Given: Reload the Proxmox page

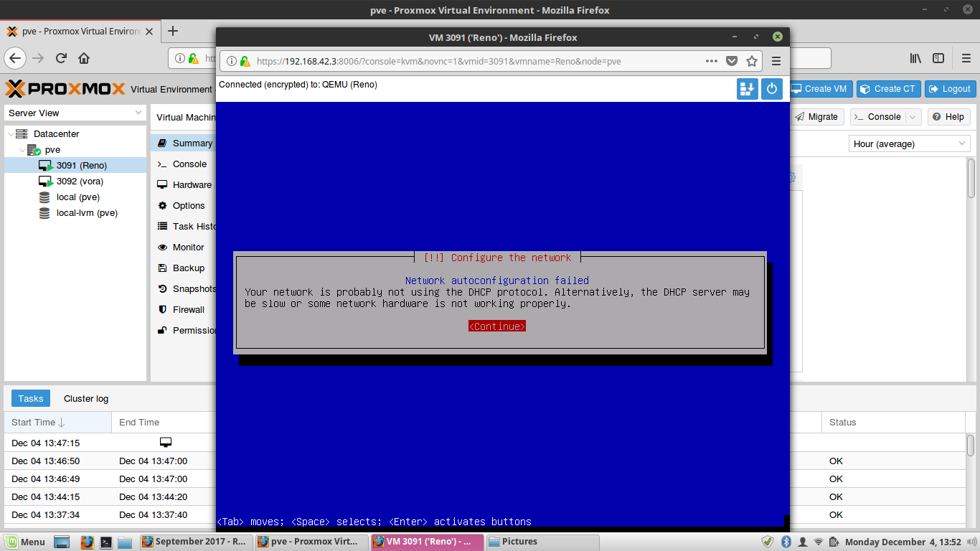Looking at the screenshot, I should pos(61,58).
